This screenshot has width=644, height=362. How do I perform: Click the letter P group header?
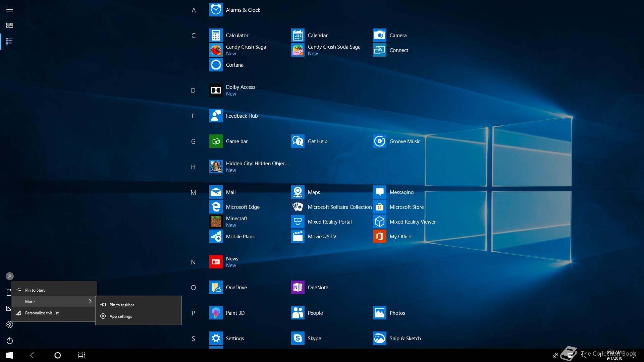194,313
